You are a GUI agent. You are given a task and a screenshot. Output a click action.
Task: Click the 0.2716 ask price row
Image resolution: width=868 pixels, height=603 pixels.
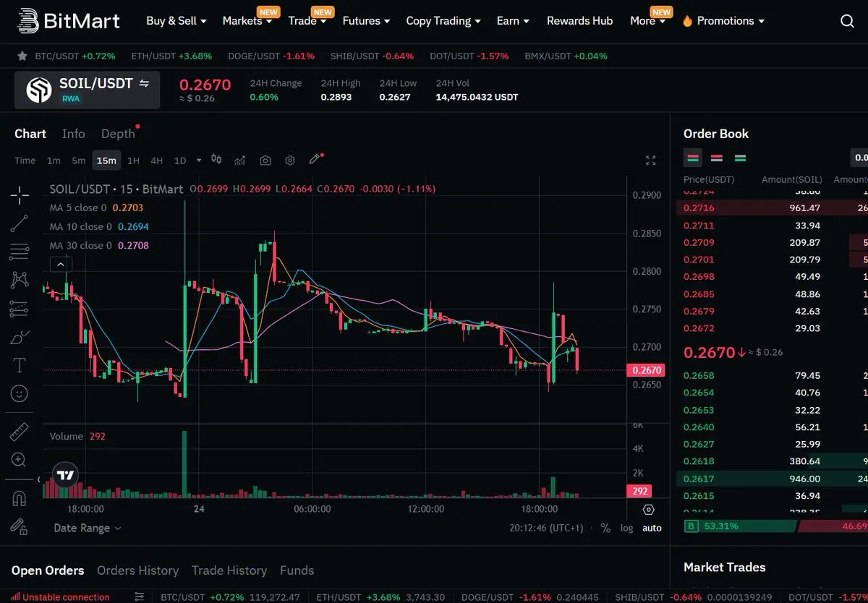tap(772, 208)
